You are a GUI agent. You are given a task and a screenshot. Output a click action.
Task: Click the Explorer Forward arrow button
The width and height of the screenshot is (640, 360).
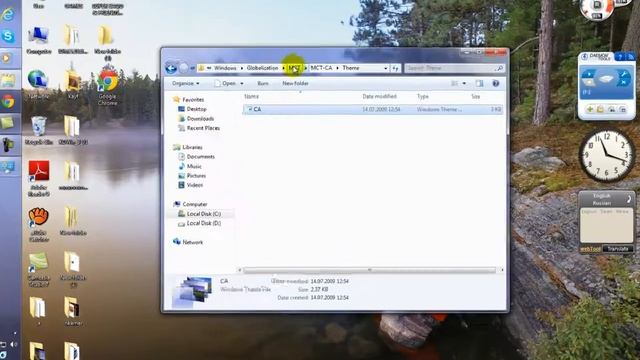(x=184, y=68)
